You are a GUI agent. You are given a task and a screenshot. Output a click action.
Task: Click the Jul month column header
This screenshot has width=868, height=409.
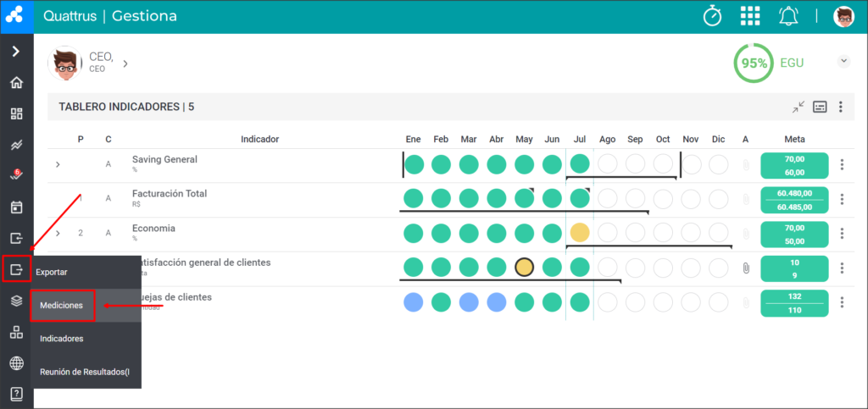pyautogui.click(x=580, y=139)
